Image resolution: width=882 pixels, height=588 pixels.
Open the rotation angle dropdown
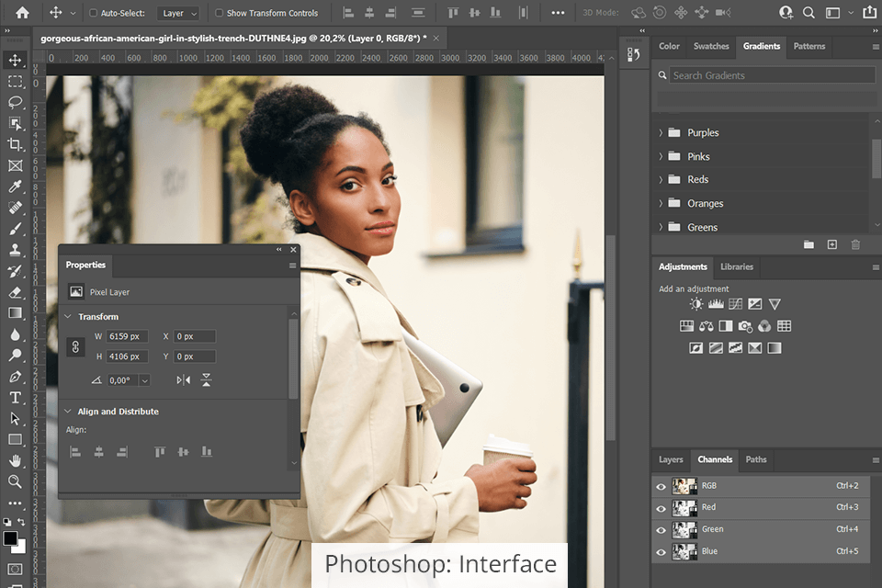[x=144, y=381]
